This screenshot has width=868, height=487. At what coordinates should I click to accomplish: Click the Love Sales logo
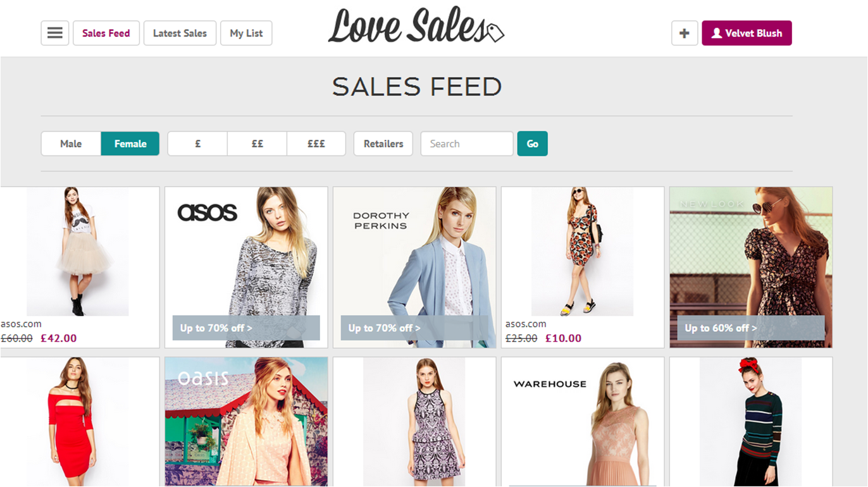[416, 27]
